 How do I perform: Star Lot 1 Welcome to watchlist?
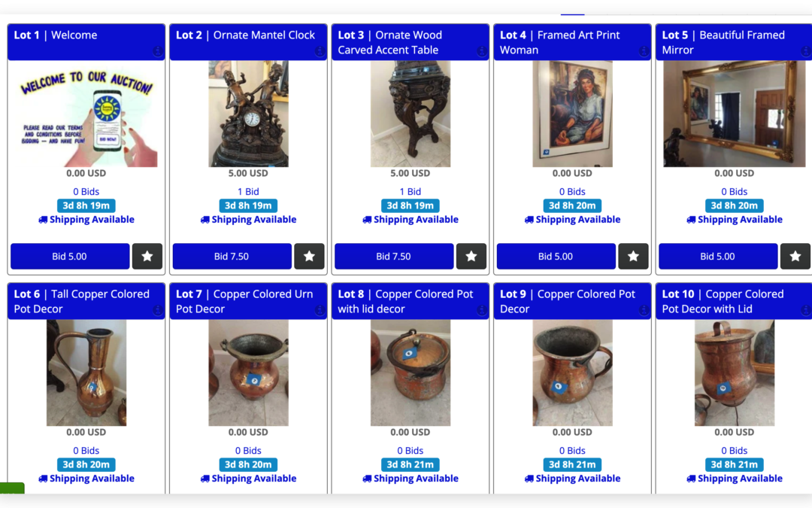click(x=147, y=256)
